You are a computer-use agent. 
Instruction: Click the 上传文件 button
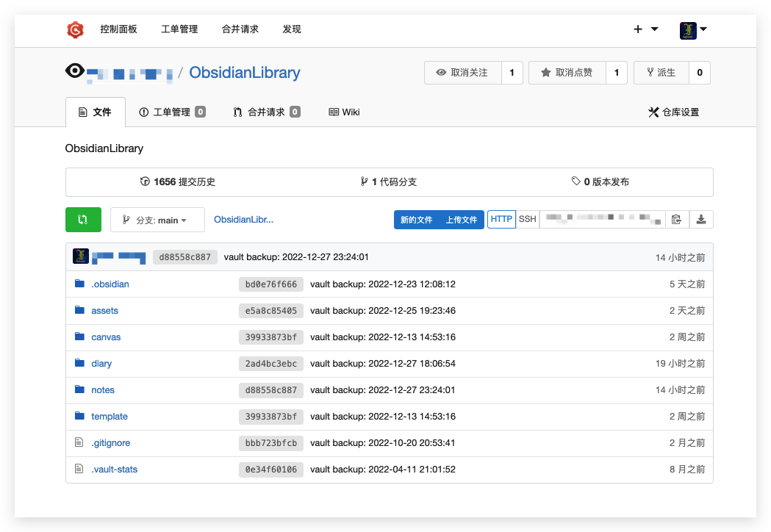point(462,220)
